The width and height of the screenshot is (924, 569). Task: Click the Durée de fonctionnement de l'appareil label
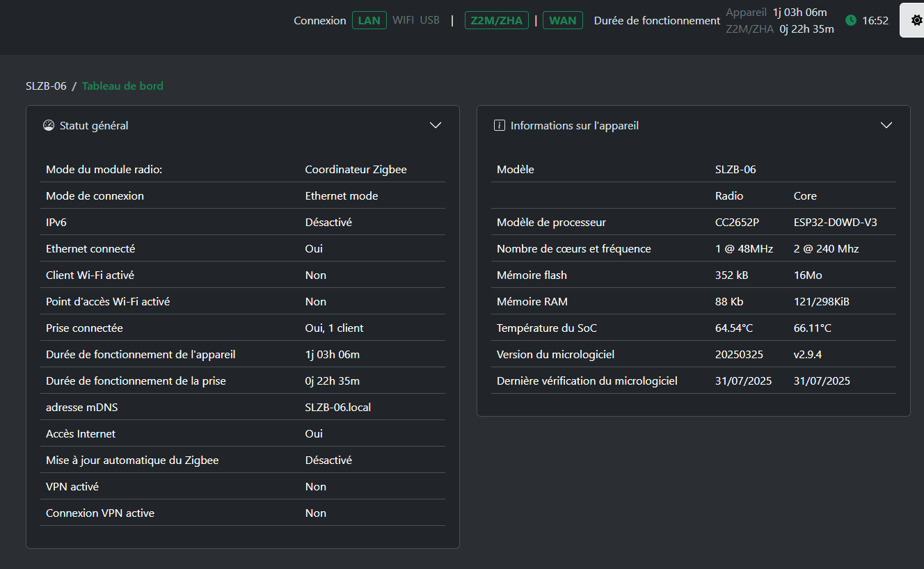point(141,355)
